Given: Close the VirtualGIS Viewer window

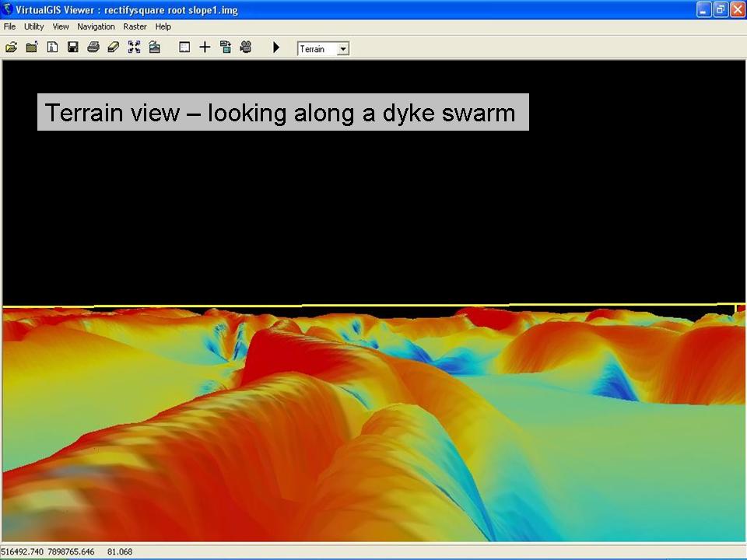Looking at the screenshot, I should tap(737, 9).
